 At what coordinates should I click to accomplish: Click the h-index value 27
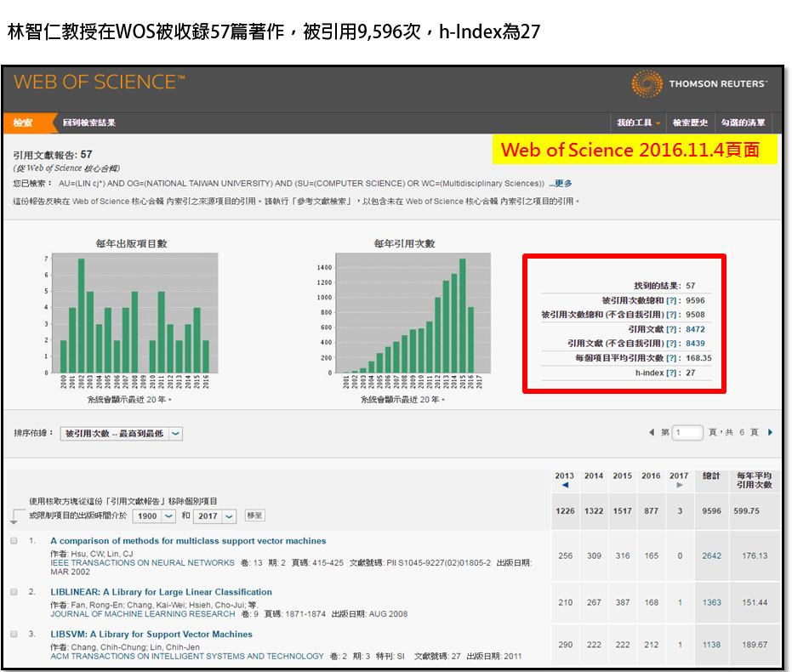[691, 373]
